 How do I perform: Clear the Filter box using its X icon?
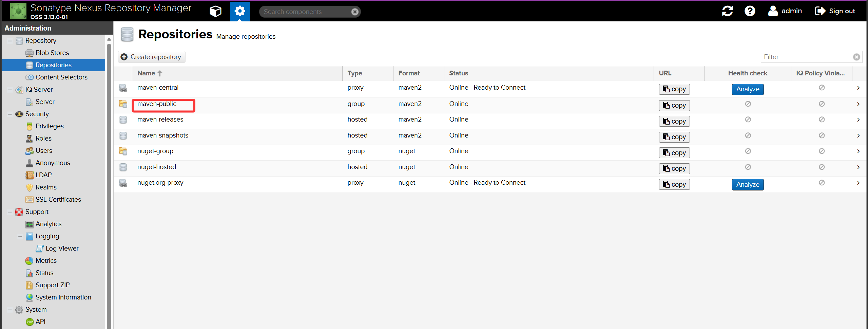856,57
